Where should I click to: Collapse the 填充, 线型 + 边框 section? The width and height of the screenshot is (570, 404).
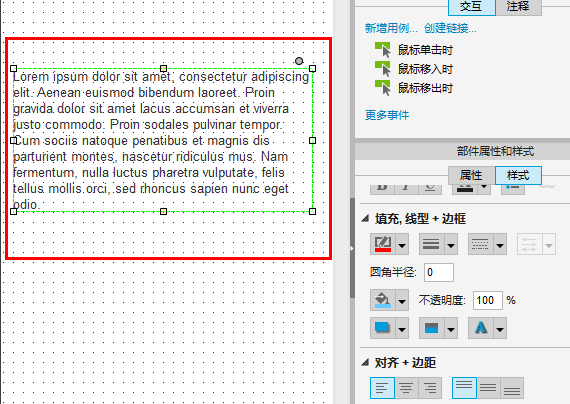pos(365,218)
